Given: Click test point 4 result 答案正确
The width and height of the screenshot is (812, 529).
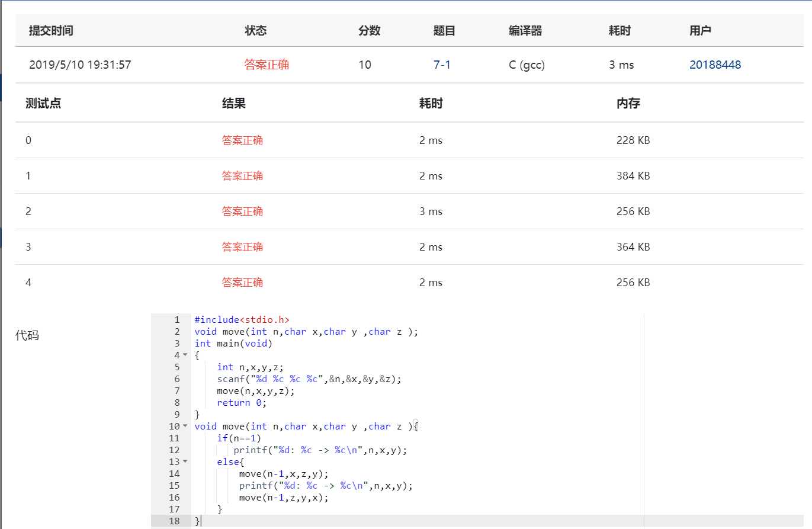Looking at the screenshot, I should click(242, 283).
